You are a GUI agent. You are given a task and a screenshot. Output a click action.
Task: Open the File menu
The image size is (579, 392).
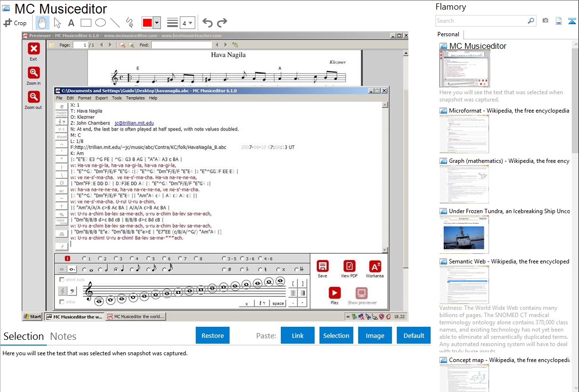point(59,98)
